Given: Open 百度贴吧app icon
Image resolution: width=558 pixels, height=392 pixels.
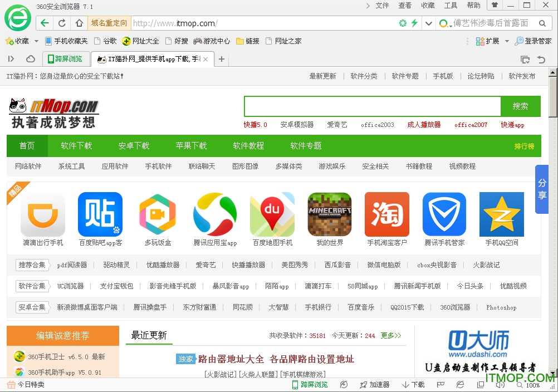Looking at the screenshot, I should coord(100,214).
